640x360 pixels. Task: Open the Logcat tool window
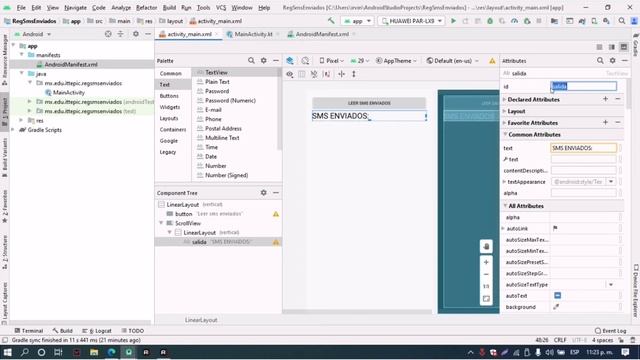97,331
